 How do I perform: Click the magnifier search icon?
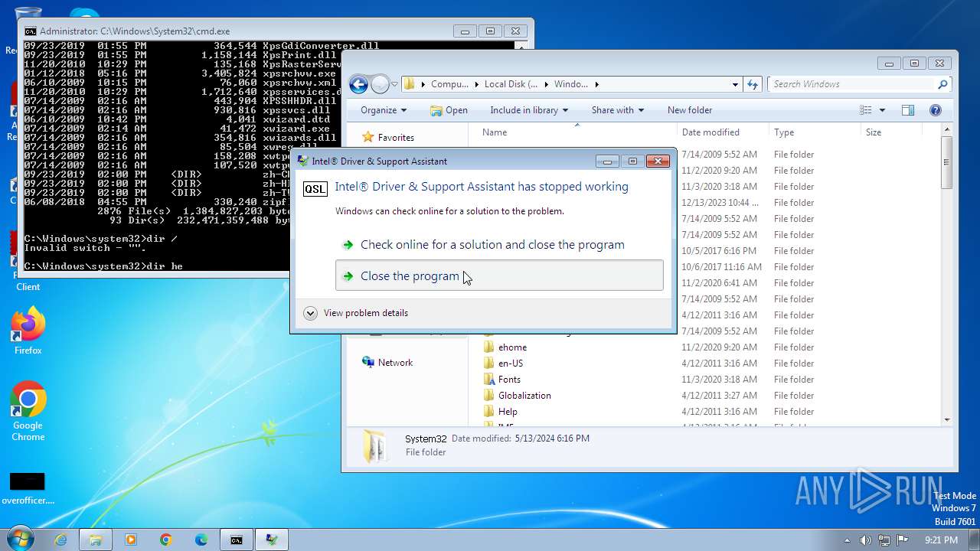pos(942,84)
